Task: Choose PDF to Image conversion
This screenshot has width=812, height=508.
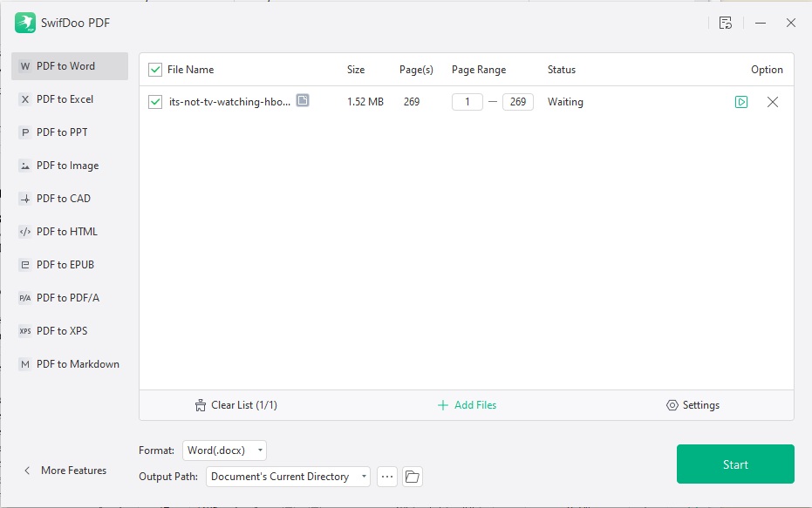Action: pos(70,166)
